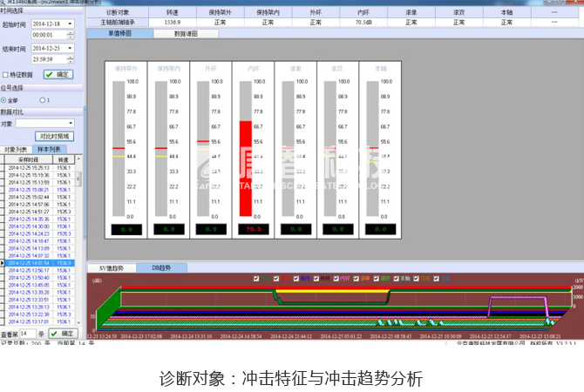Select the position 1 radio button
584x392 pixels.
[x=42, y=100]
